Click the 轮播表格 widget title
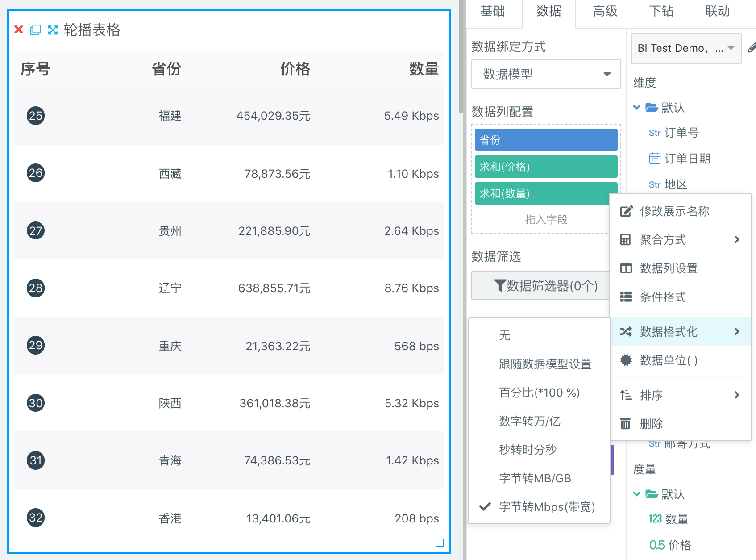The height and width of the screenshot is (560, 756). pos(92,30)
